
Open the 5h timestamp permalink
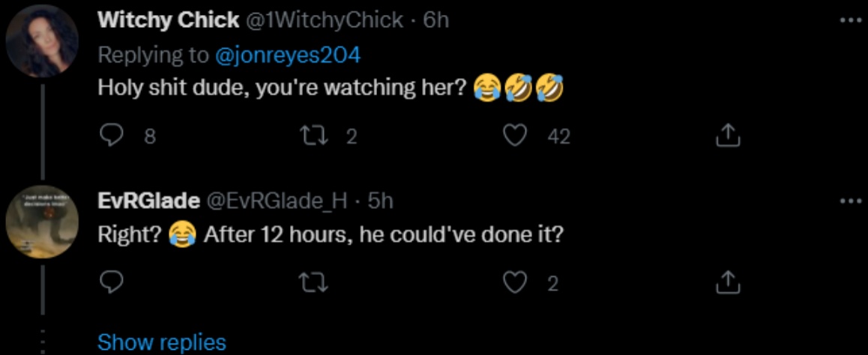382,201
